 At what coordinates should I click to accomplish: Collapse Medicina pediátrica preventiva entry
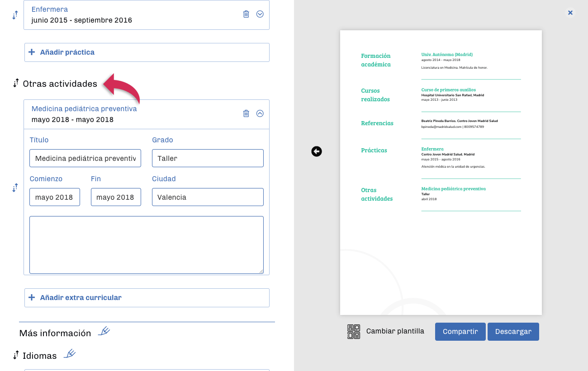[260, 113]
